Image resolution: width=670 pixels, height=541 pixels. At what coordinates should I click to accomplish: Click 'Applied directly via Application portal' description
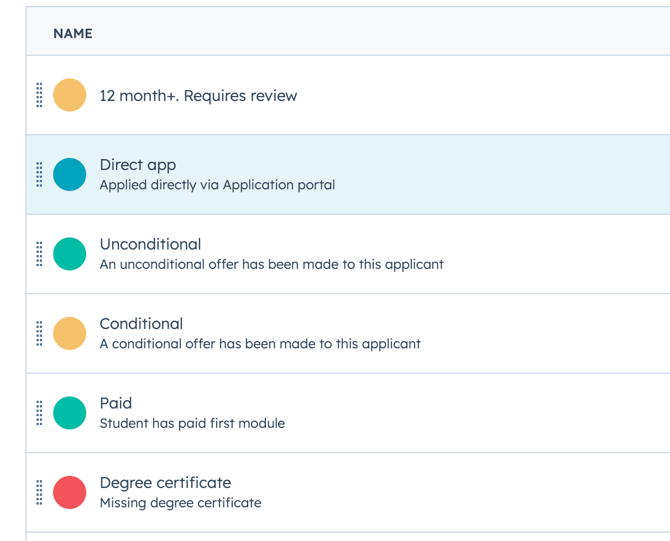point(217,185)
